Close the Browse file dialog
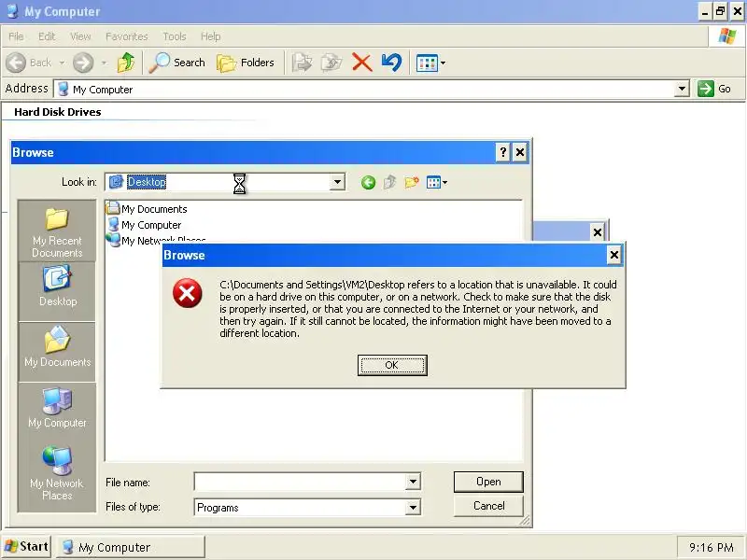Screen dimensions: 747x560 (520, 152)
